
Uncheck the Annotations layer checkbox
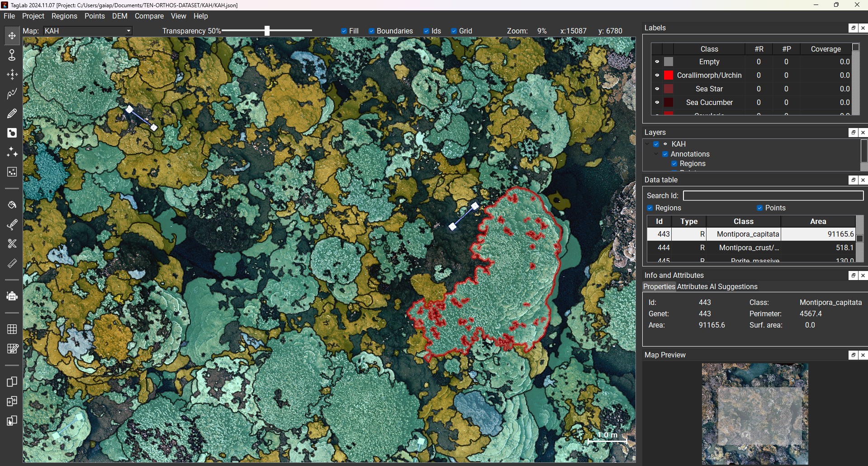click(x=665, y=154)
